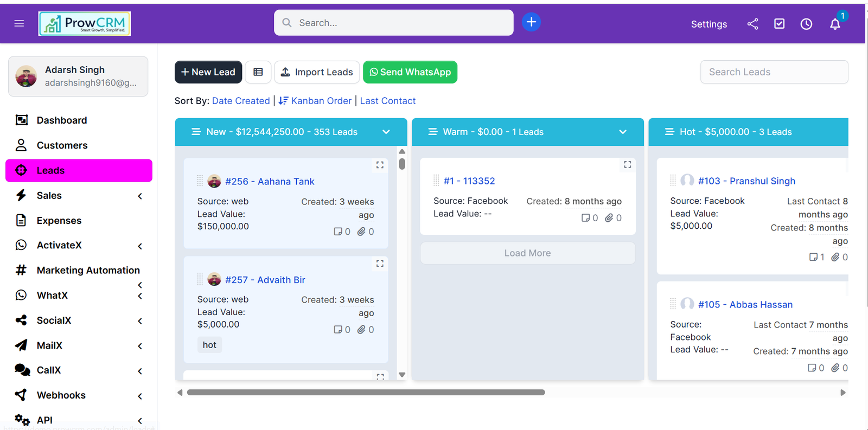Sort leads by Last Contact
This screenshot has height=430, width=868.
388,101
